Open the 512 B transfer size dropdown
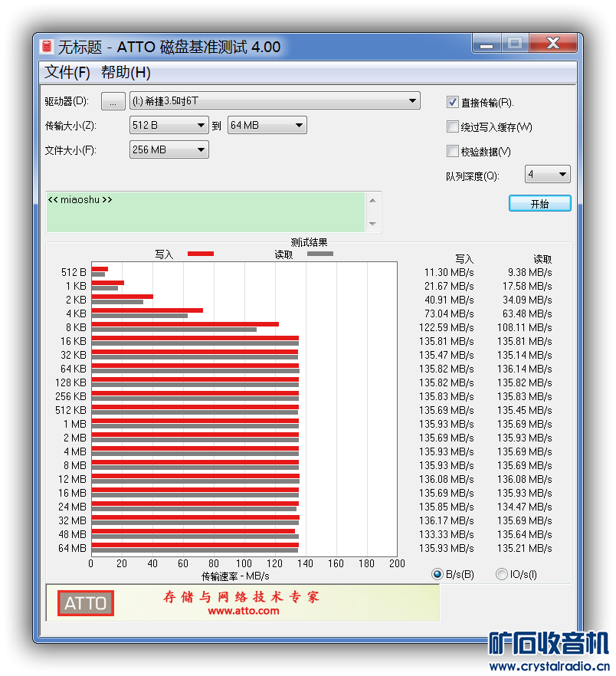This screenshot has height=676, width=616. point(169,125)
